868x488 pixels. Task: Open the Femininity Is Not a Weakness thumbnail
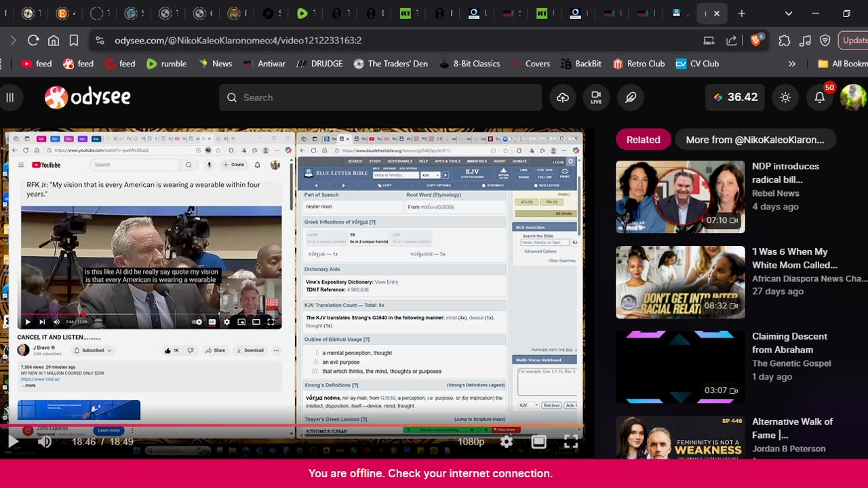click(x=680, y=437)
